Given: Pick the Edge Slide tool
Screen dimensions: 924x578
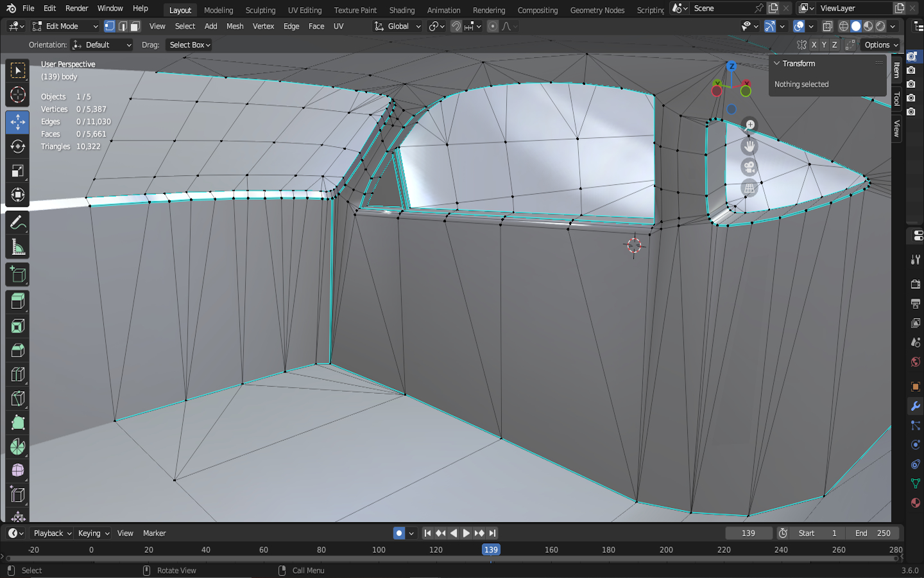Looking at the screenshot, I should click(x=18, y=495).
